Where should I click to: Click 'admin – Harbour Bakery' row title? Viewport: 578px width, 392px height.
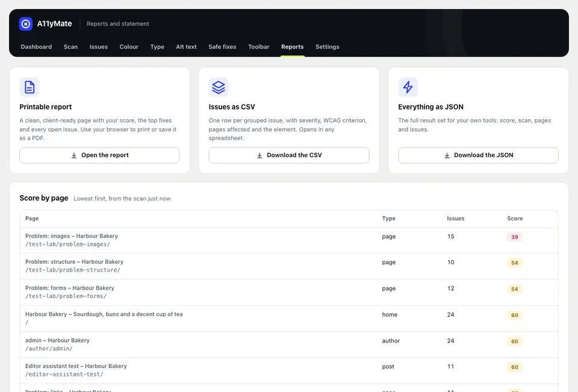58,340
